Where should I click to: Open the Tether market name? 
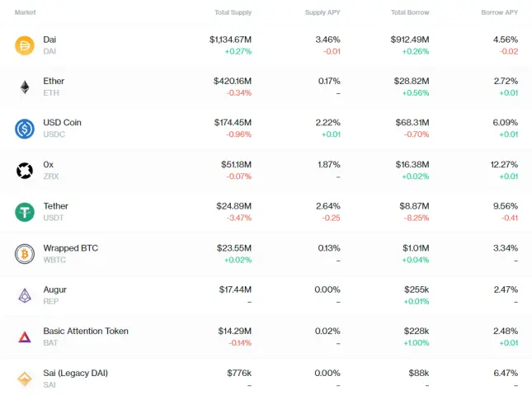click(x=55, y=206)
